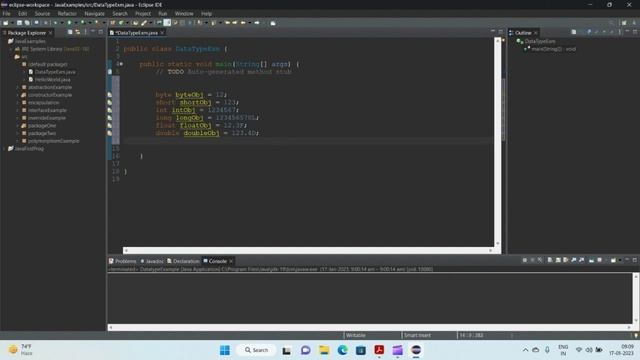Open Package Explorer view menu
640x360 pixels.
tap(85, 32)
